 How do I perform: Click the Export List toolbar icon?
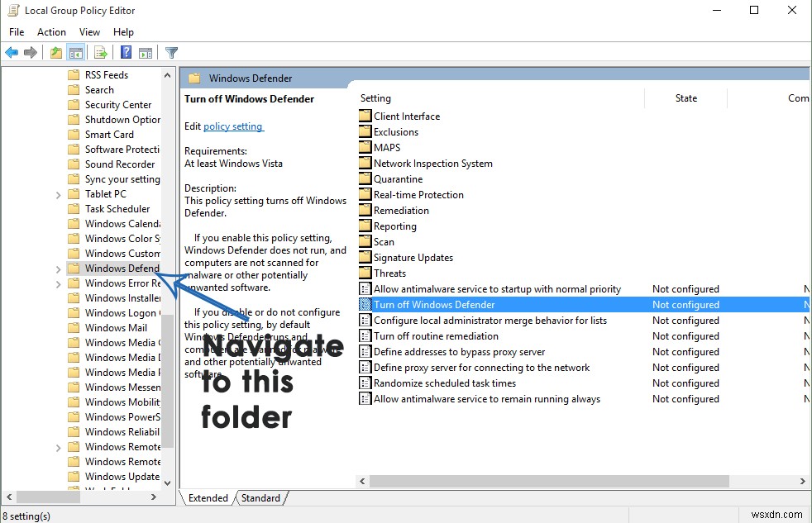(x=101, y=52)
